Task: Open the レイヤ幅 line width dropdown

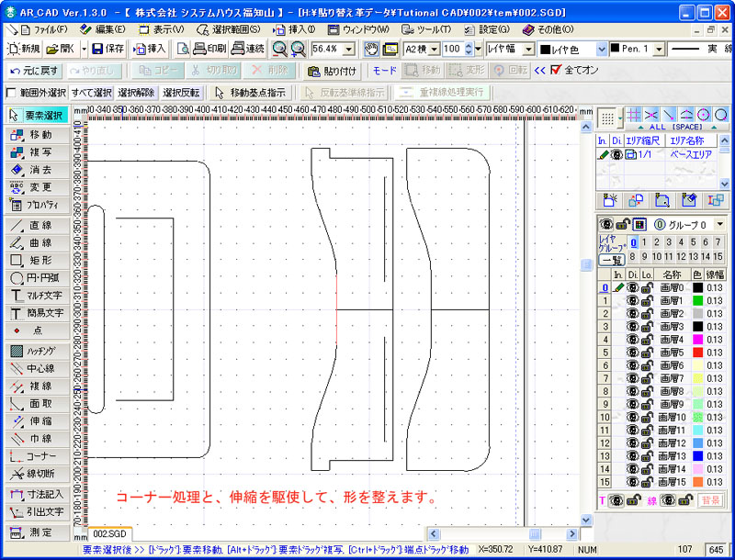Action: [x=529, y=49]
